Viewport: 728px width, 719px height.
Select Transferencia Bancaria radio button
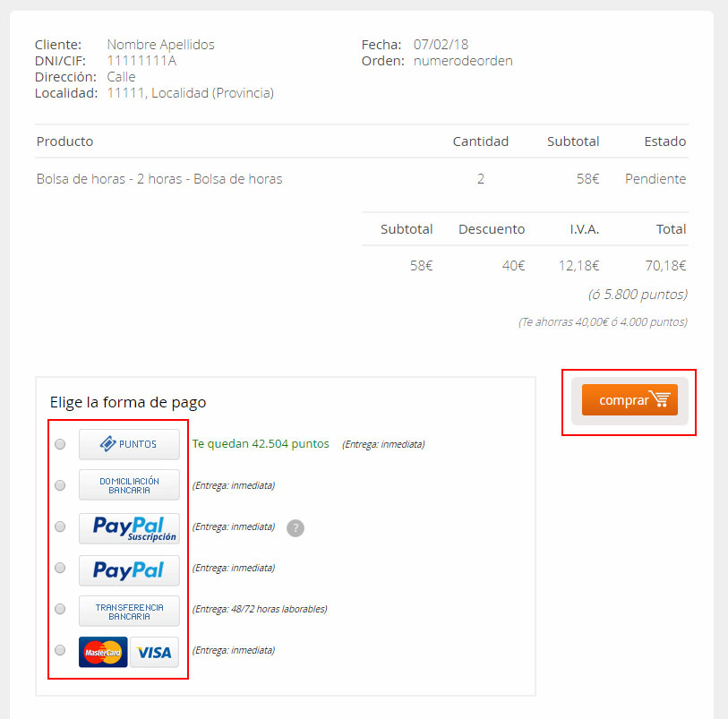click(x=60, y=609)
